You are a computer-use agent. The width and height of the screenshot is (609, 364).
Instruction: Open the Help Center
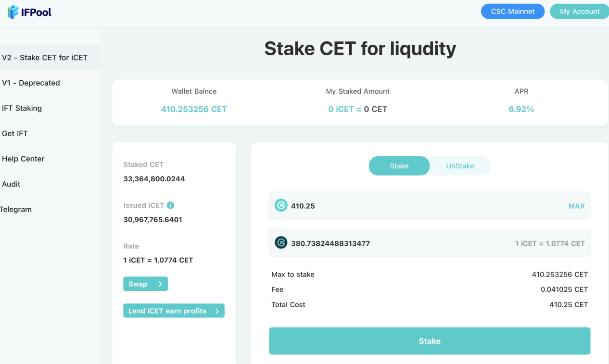pyautogui.click(x=22, y=159)
